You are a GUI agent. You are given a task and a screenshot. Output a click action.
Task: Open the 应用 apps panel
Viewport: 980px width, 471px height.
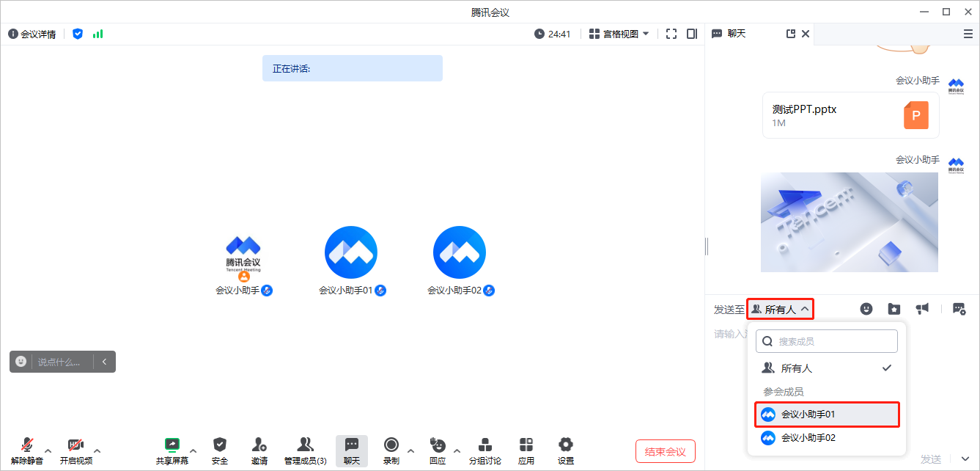tap(526, 451)
